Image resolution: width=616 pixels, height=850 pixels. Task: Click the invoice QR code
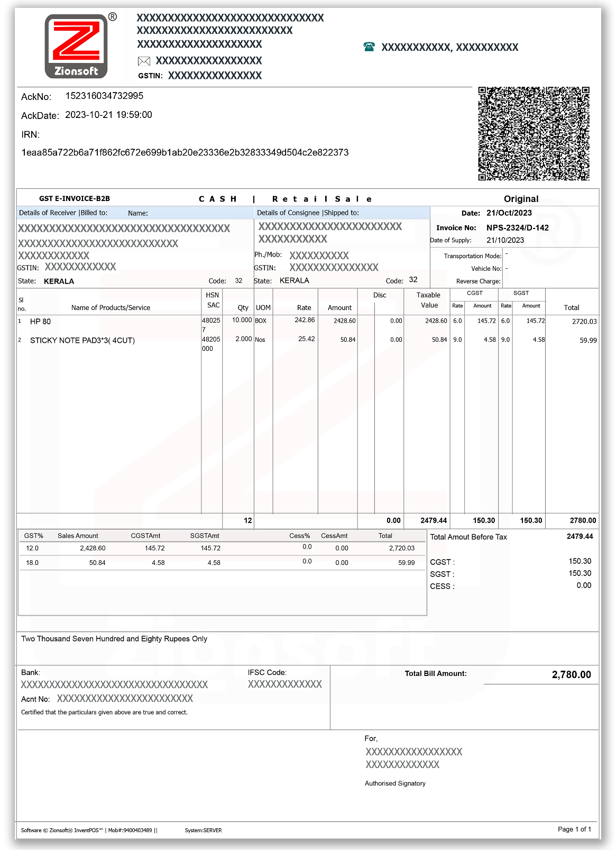534,133
